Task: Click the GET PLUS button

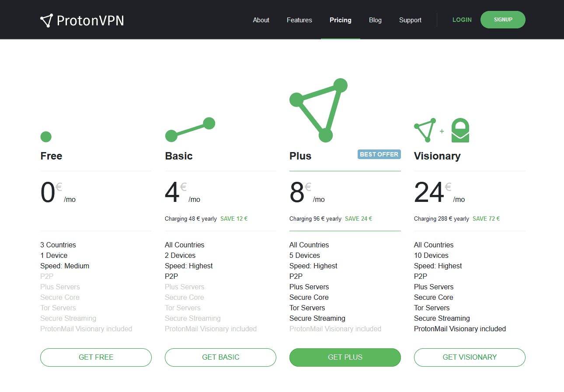Action: point(345,357)
